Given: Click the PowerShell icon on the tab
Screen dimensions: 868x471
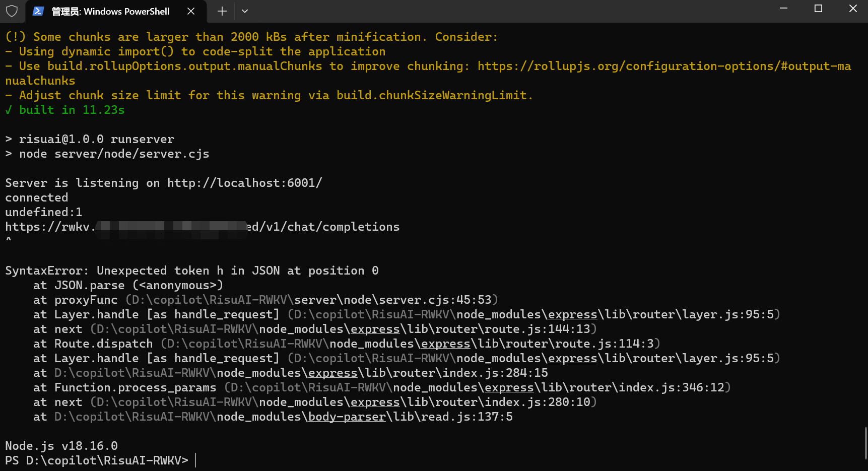Looking at the screenshot, I should tap(38, 11).
